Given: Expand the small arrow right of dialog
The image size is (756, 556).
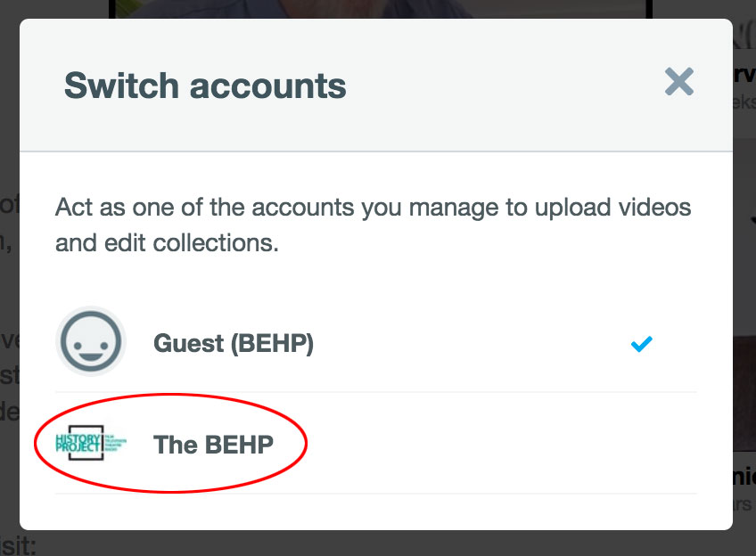Looking at the screenshot, I should click(751, 216).
